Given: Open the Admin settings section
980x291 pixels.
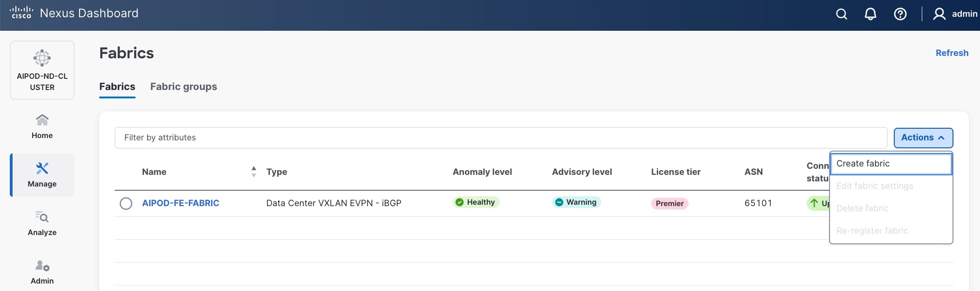Looking at the screenshot, I should coord(42,272).
